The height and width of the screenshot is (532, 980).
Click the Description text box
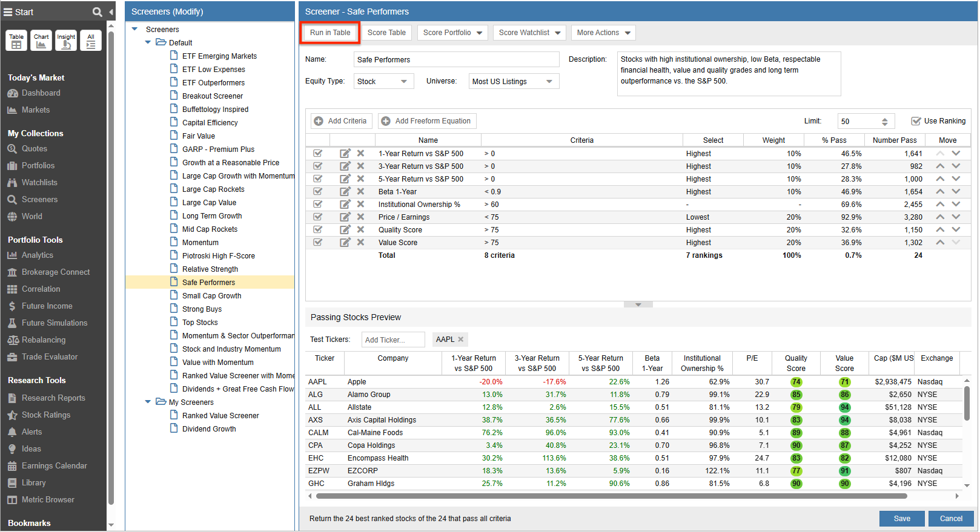(729, 74)
